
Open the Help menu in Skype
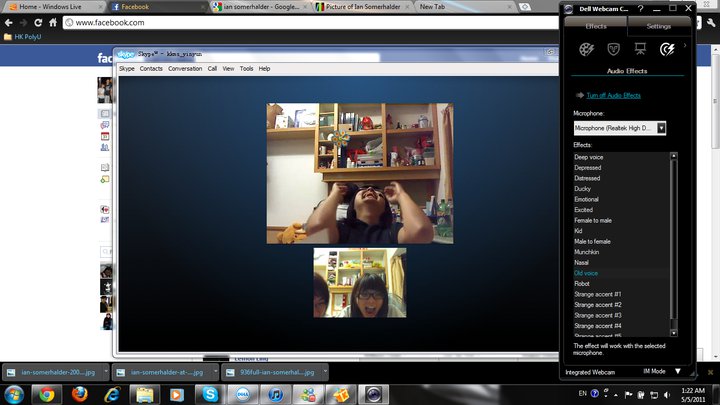(x=264, y=69)
